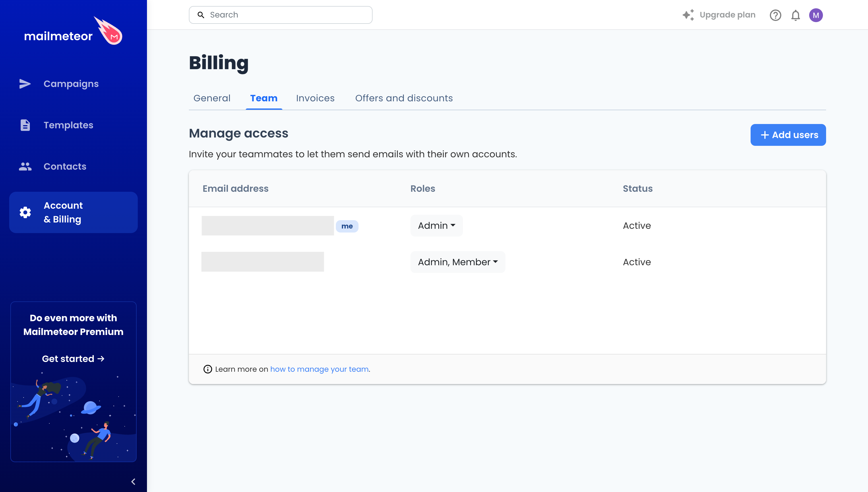Click the Mailmeteor logo
Viewport: 868px width, 492px height.
point(73,31)
